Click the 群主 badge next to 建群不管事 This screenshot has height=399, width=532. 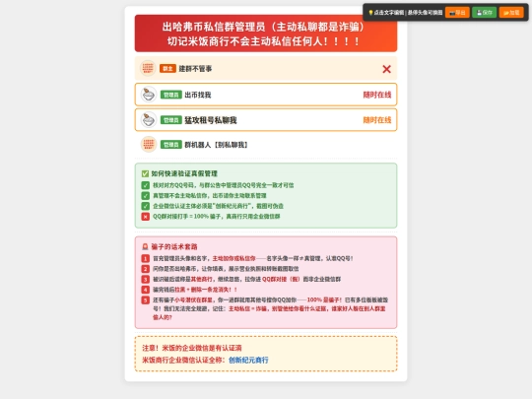167,69
